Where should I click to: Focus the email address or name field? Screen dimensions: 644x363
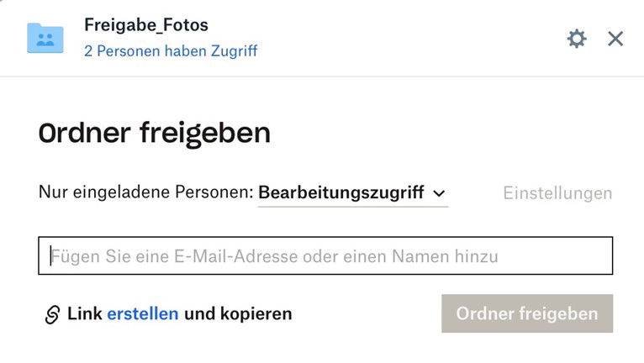click(325, 256)
